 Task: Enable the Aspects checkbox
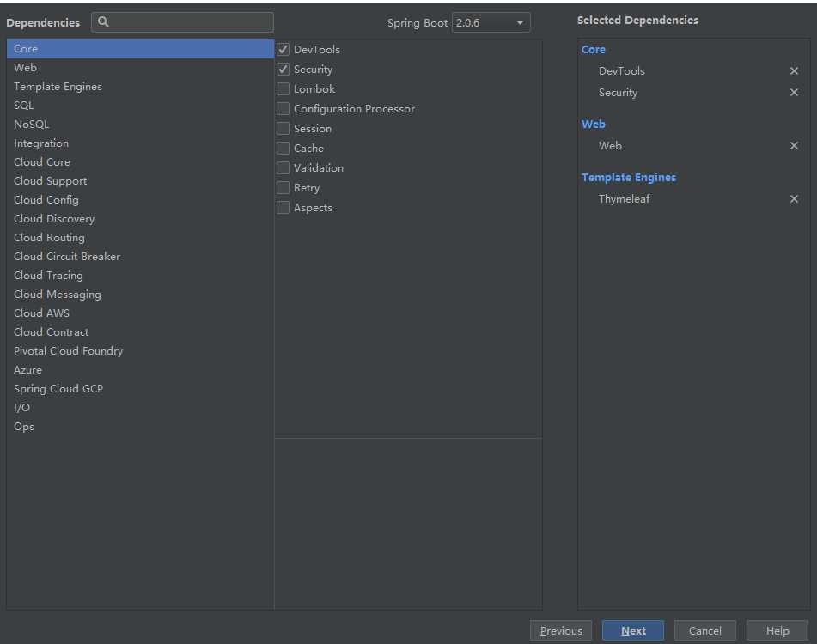284,208
